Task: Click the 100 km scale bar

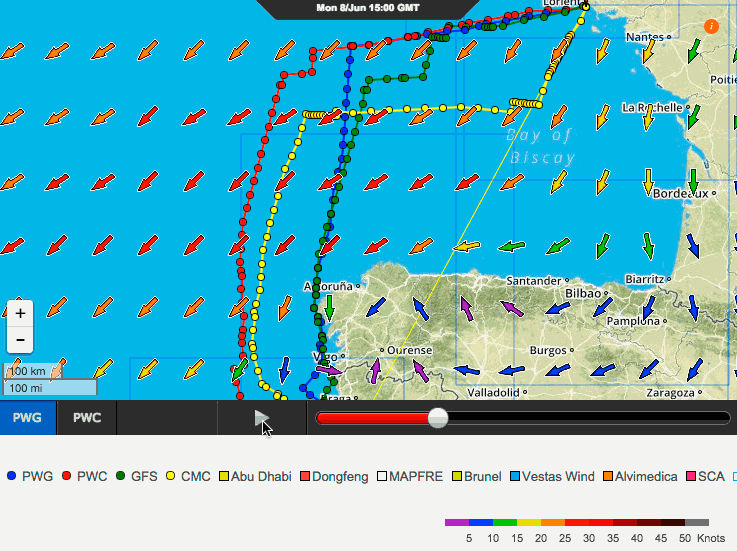Action: tap(33, 371)
